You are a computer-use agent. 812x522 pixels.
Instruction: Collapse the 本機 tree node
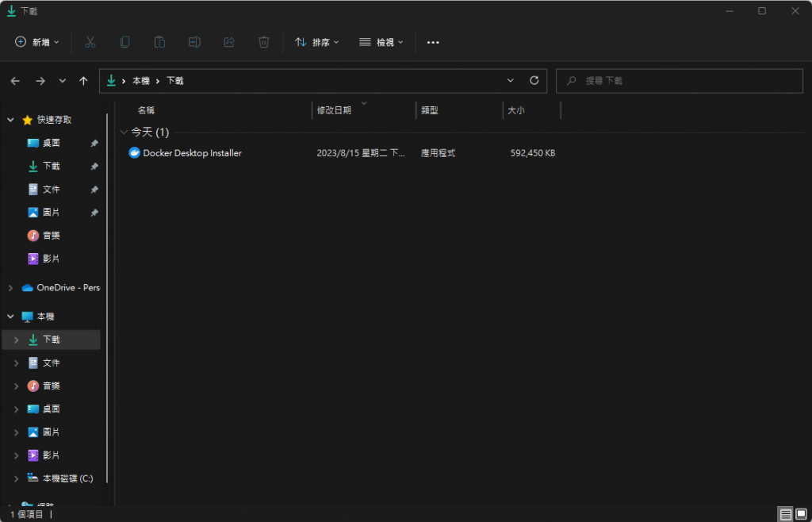click(x=10, y=317)
